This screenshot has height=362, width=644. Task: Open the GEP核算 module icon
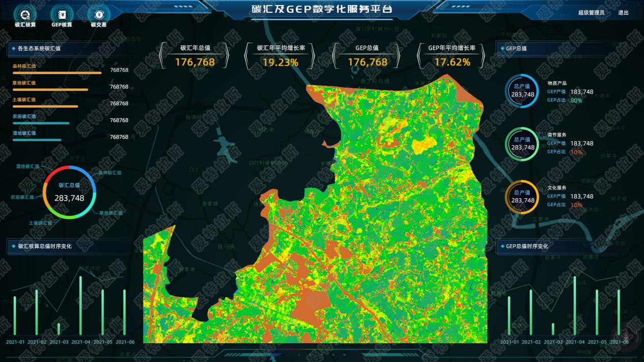(62, 14)
